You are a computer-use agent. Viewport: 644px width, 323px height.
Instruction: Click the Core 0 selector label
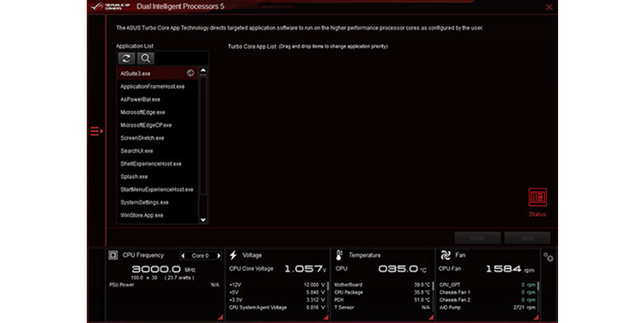(x=200, y=256)
